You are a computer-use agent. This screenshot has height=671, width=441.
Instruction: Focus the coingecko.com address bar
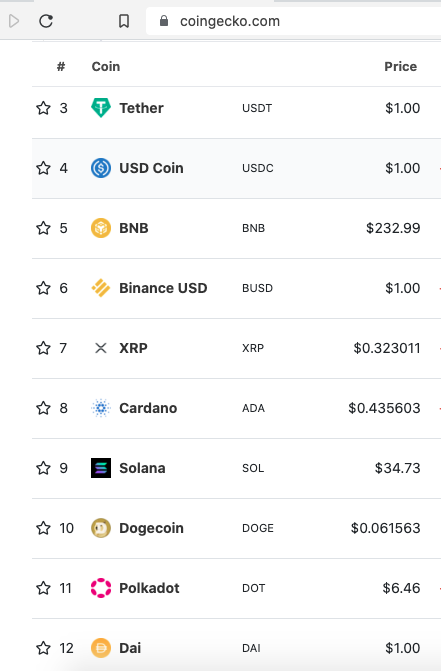pyautogui.click(x=293, y=21)
